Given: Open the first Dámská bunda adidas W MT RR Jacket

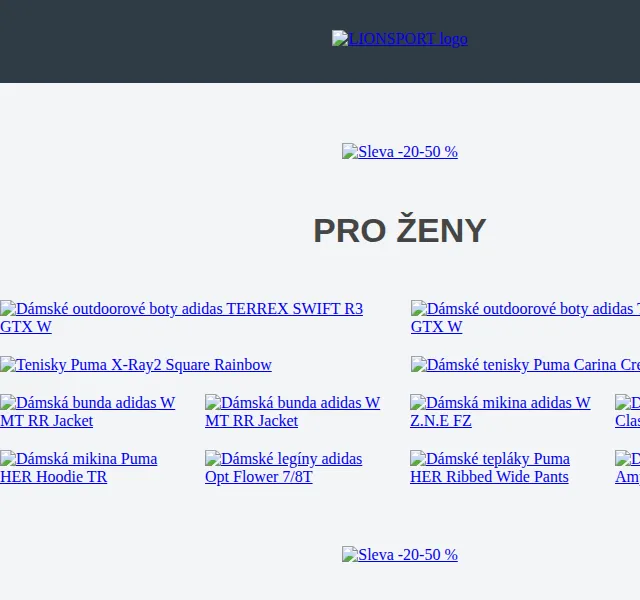Looking at the screenshot, I should click(88, 411).
